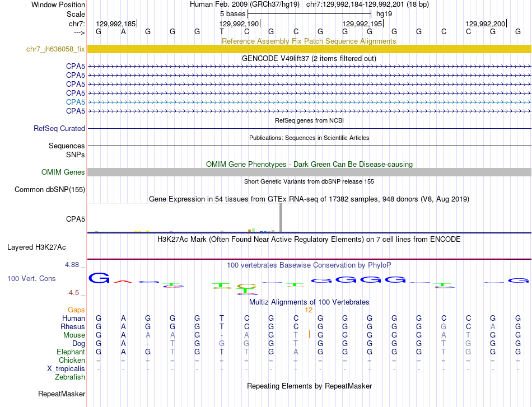Open the Reference Assembly Fix Patch Sequence Alignments title

(309, 41)
